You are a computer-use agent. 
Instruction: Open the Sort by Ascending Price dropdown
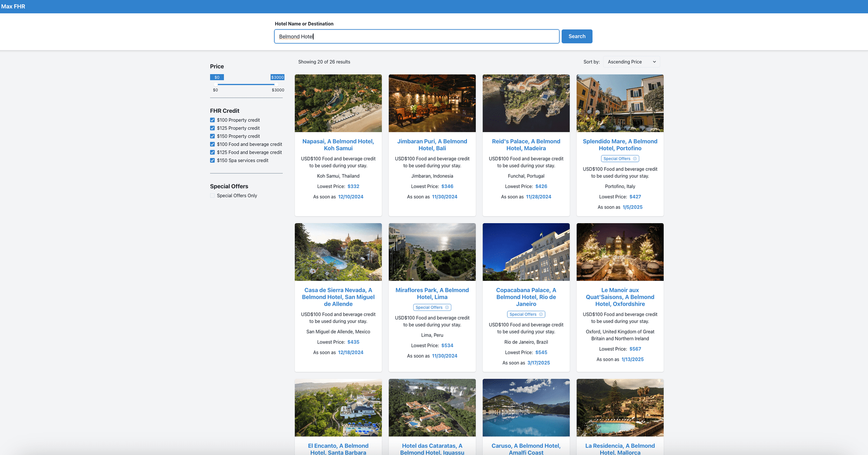click(x=631, y=62)
